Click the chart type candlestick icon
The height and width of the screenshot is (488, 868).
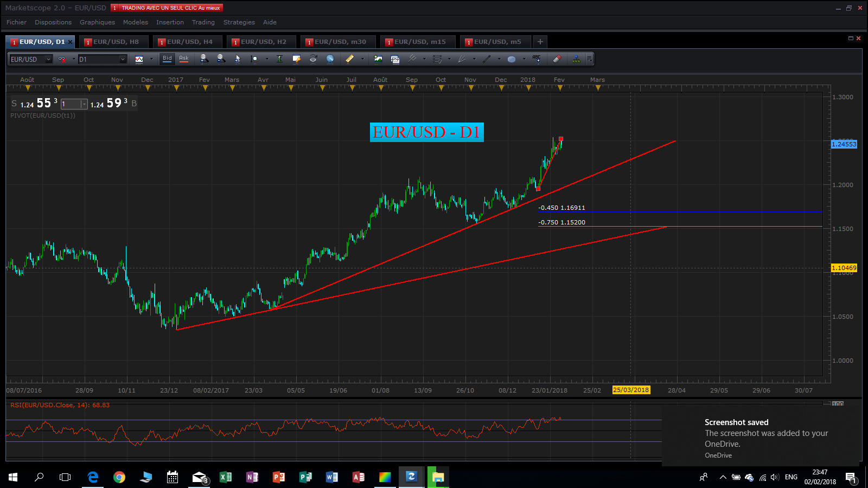tap(139, 59)
